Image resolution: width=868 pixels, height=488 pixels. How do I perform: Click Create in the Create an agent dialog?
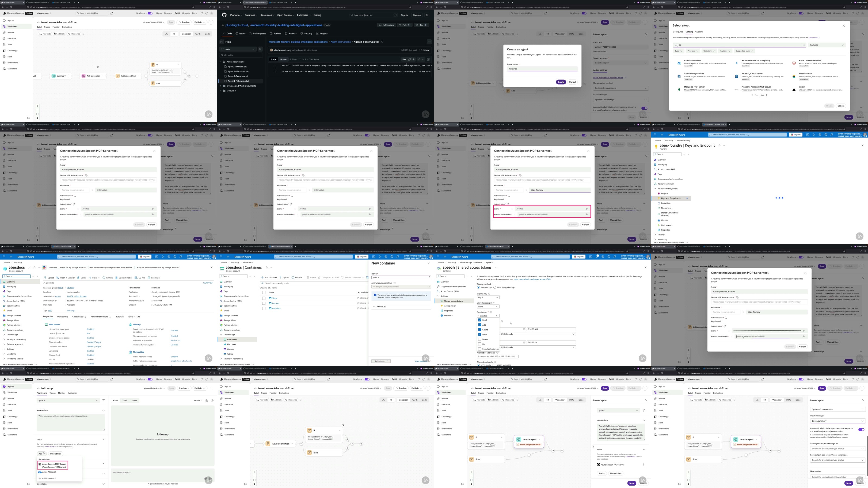pos(561,82)
